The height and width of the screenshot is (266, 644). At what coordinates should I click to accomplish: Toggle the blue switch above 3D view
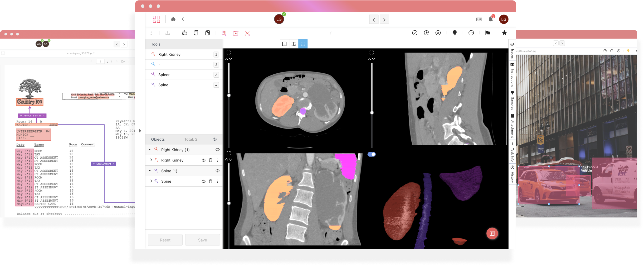point(371,154)
